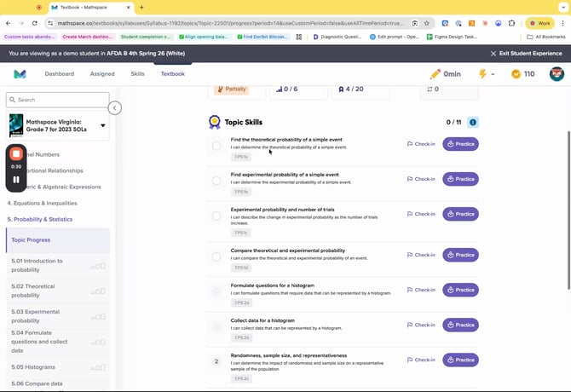The height and width of the screenshot is (392, 571).
Task: Close the Textbook - Mathspace tab
Action: click(128, 7)
